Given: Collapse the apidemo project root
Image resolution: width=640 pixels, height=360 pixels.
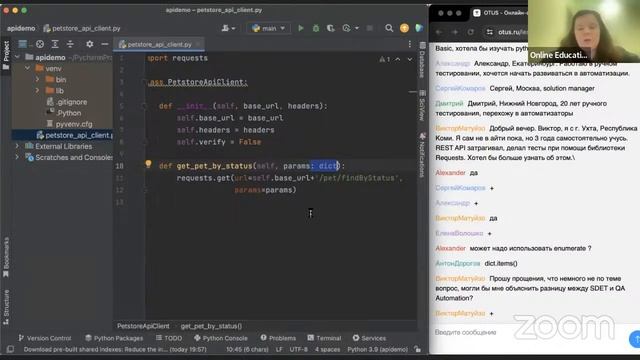Looking at the screenshot, I should tap(17, 57).
